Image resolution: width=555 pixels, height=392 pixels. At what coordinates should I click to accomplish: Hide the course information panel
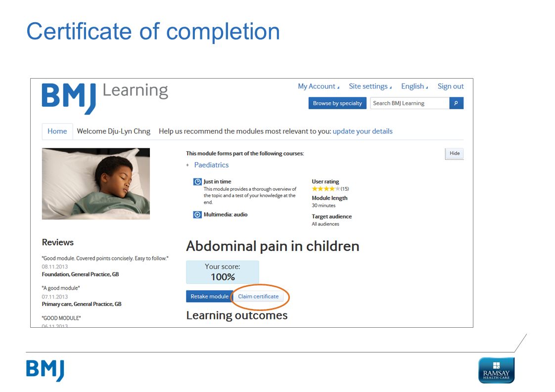[x=455, y=153]
